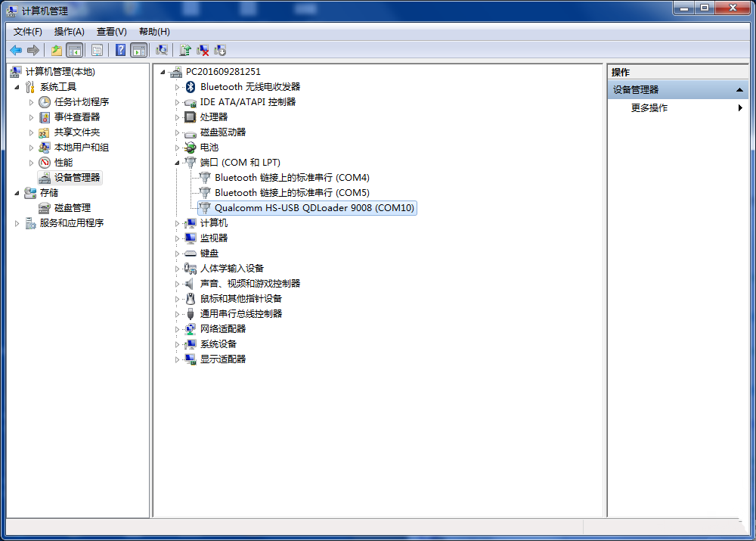Click the 电池 battery icon
This screenshot has width=756, height=541.
[191, 148]
